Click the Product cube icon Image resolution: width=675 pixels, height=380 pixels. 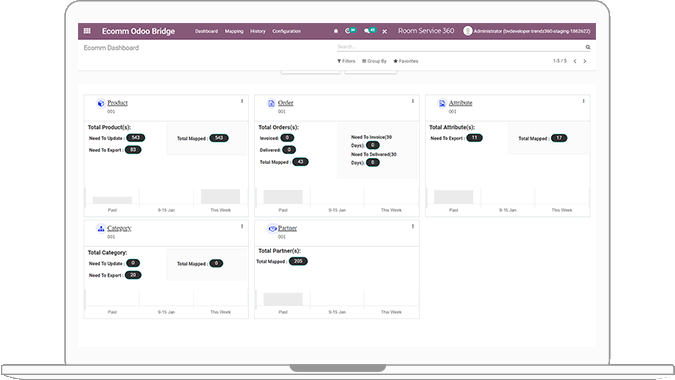(x=101, y=103)
